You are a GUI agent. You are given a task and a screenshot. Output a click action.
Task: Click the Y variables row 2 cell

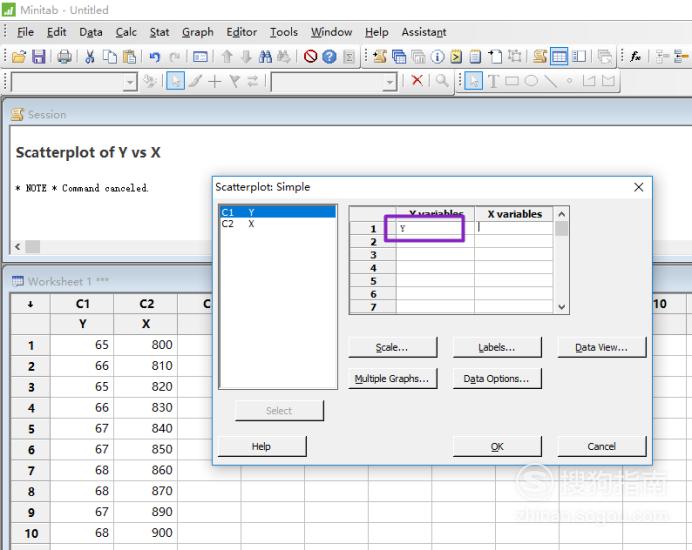pos(435,241)
